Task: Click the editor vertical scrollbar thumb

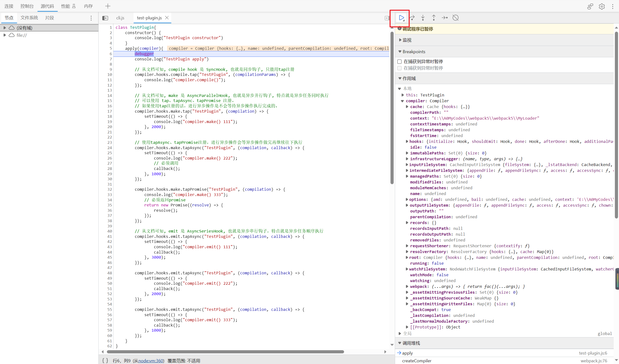Action: point(392,108)
